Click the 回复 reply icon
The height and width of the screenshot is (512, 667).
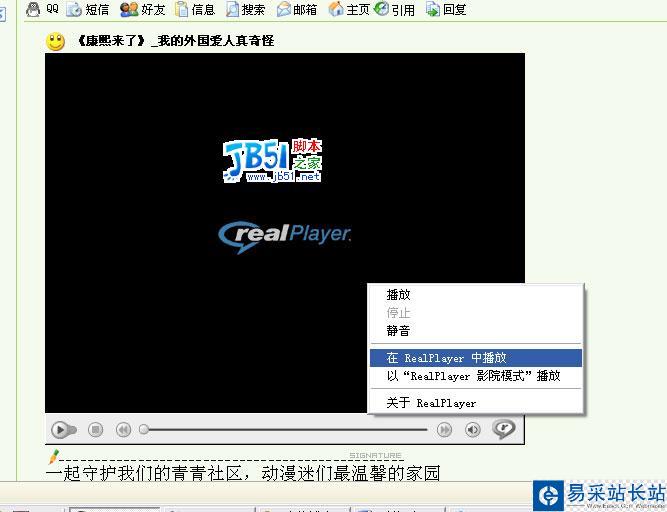pos(433,9)
